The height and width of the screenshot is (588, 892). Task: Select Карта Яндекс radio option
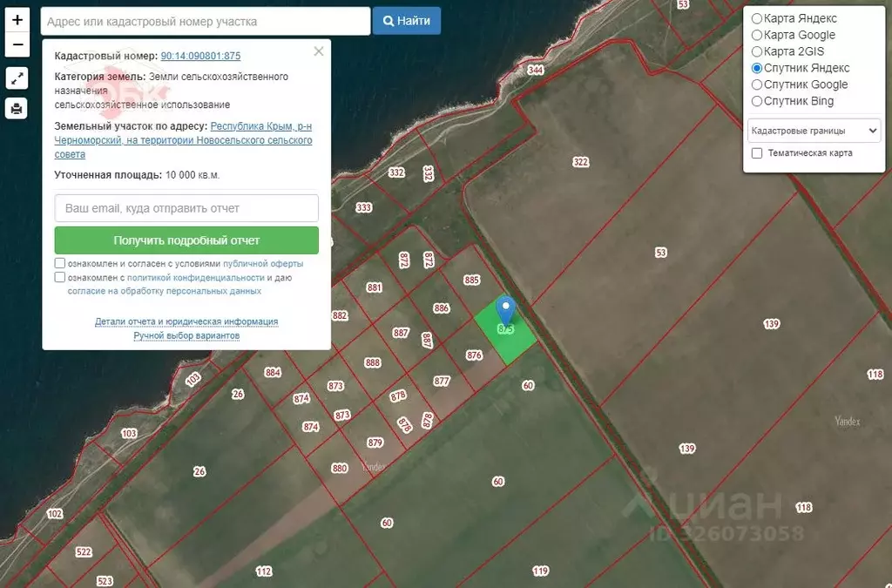pyautogui.click(x=757, y=18)
